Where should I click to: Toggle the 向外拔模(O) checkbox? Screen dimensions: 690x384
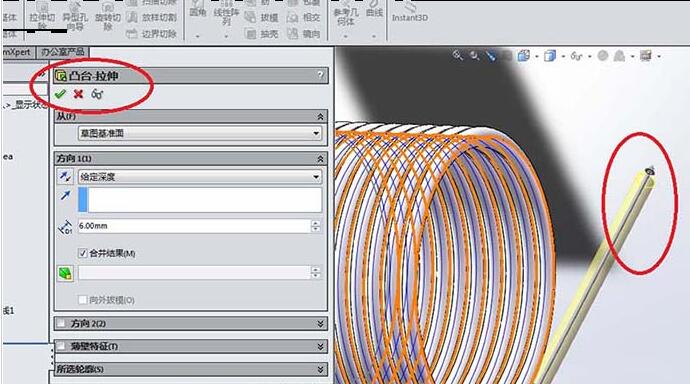click(x=82, y=300)
